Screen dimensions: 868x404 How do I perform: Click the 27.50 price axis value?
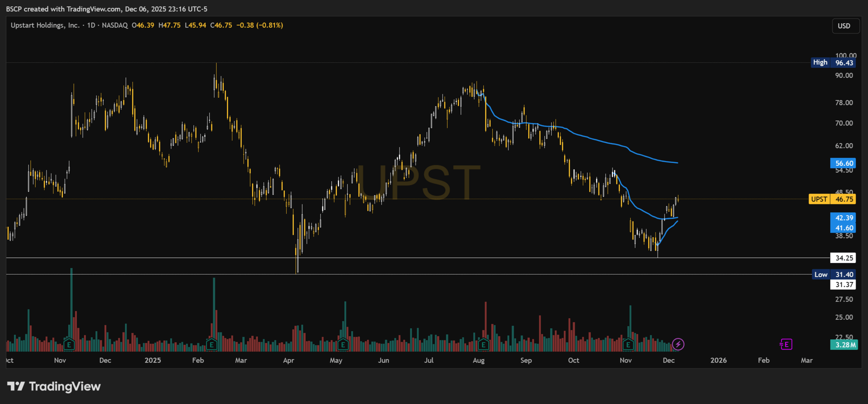click(x=844, y=299)
